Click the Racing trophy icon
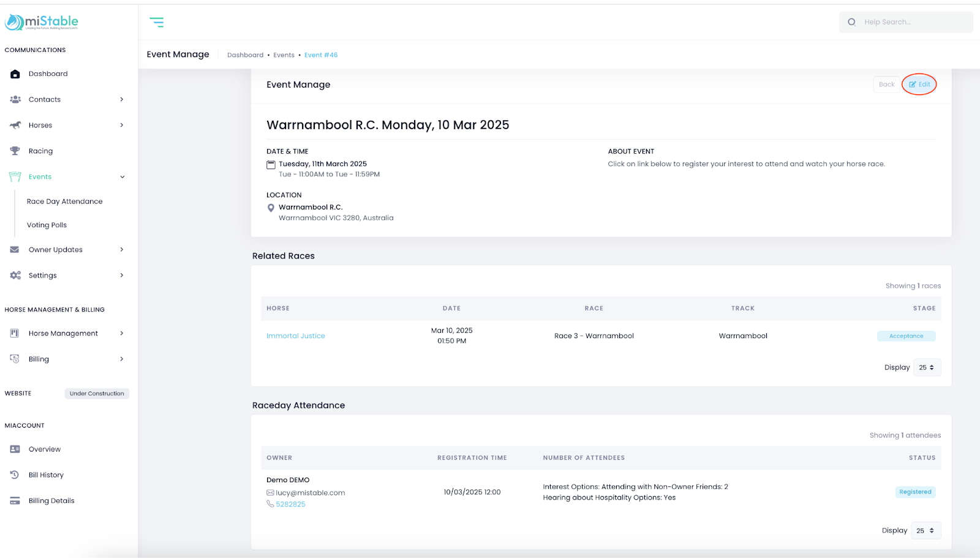The image size is (980, 558). coord(15,151)
